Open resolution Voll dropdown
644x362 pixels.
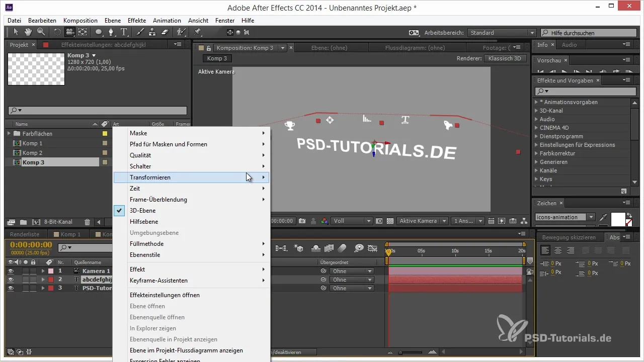click(353, 221)
